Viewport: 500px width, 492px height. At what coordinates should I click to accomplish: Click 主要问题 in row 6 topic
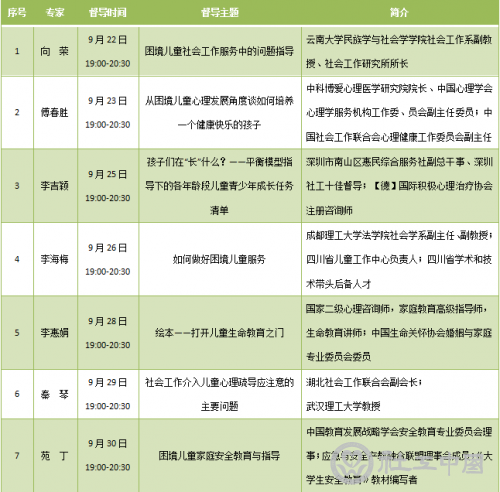coord(219,406)
